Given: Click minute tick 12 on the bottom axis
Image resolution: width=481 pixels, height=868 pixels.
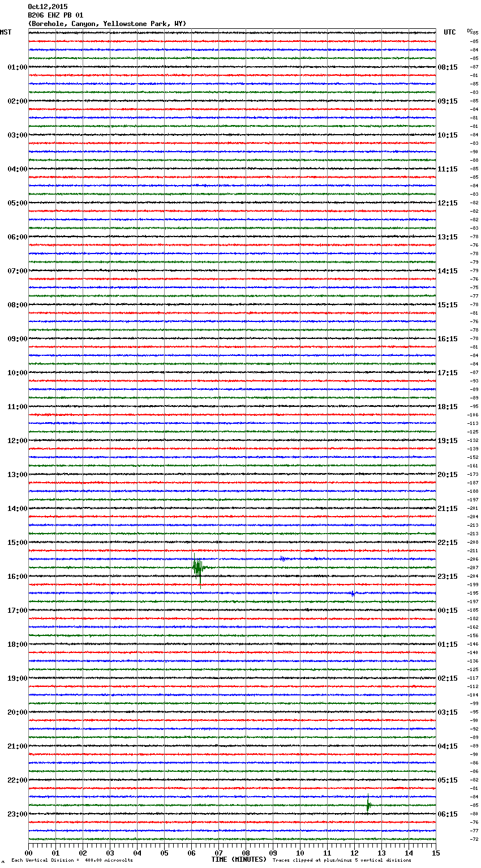Looking at the screenshot, I should click(x=354, y=853).
